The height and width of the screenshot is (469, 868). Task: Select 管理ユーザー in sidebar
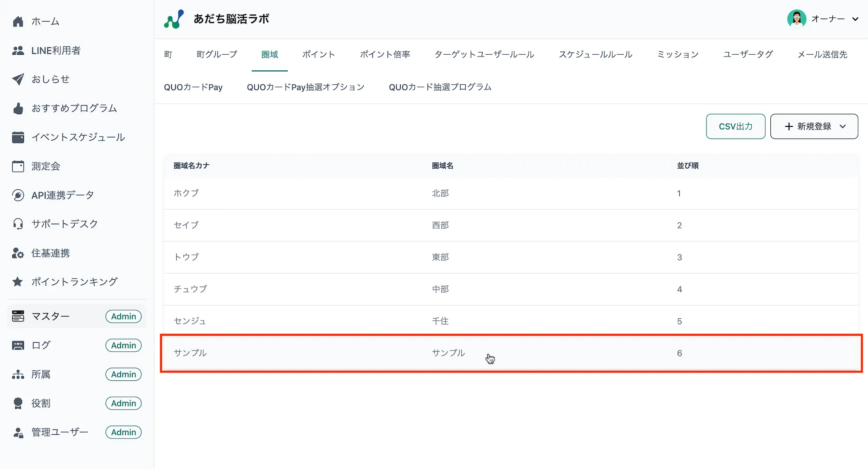[x=58, y=432]
